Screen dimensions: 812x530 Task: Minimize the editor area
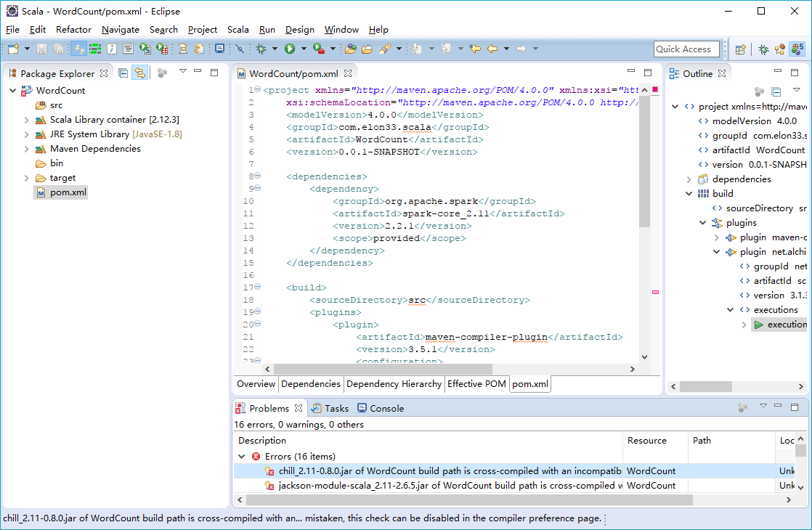tap(630, 71)
